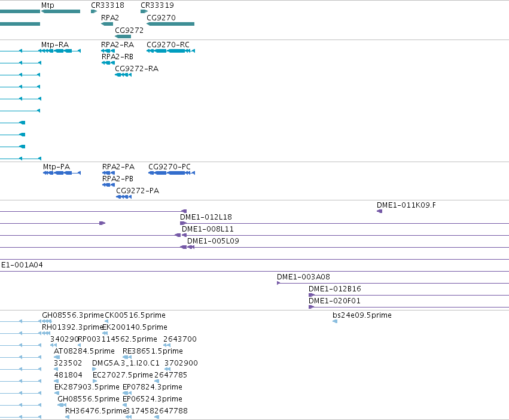Viewport: 509px width, 420px height.
Task: Open the GH08556.5prime EST label
Action: pos(89,399)
